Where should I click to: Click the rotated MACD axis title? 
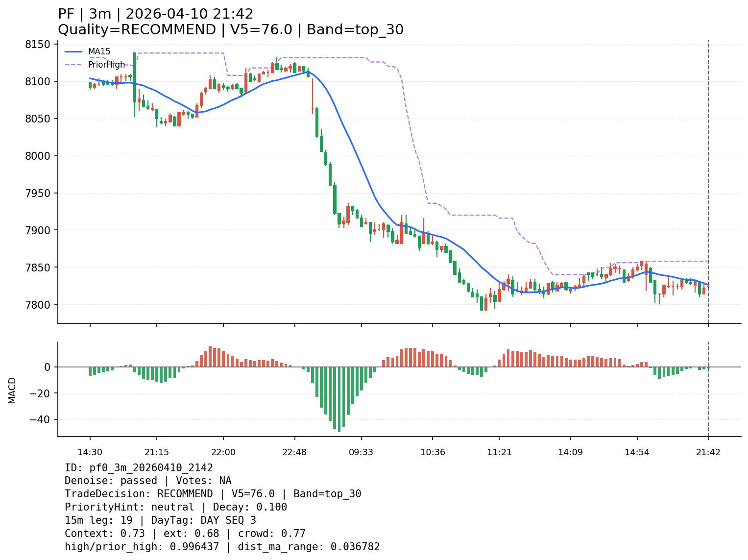[12, 390]
